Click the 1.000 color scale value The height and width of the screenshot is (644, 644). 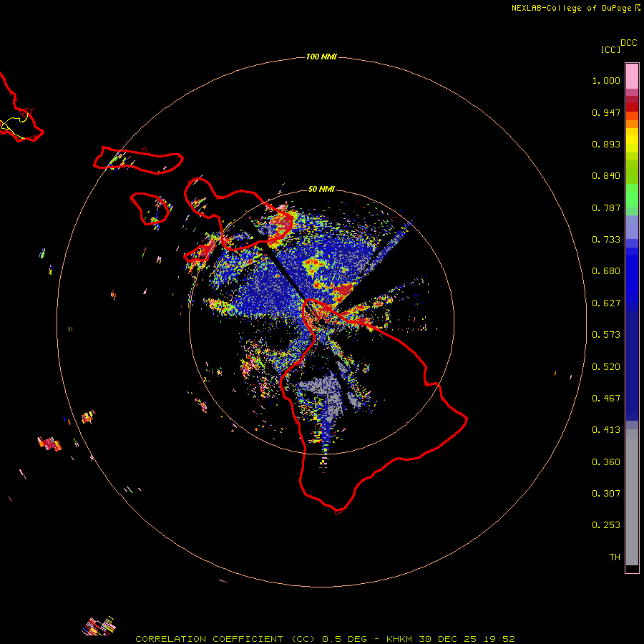[606, 80]
